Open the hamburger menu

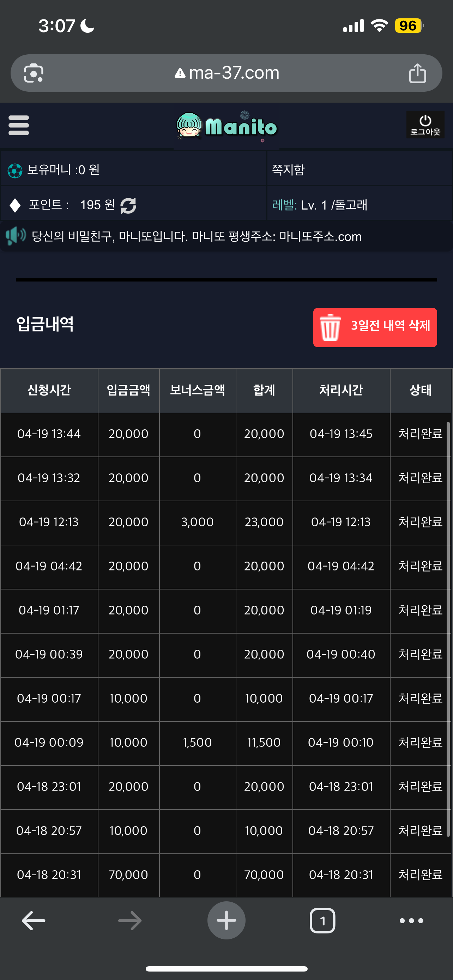[x=19, y=125]
